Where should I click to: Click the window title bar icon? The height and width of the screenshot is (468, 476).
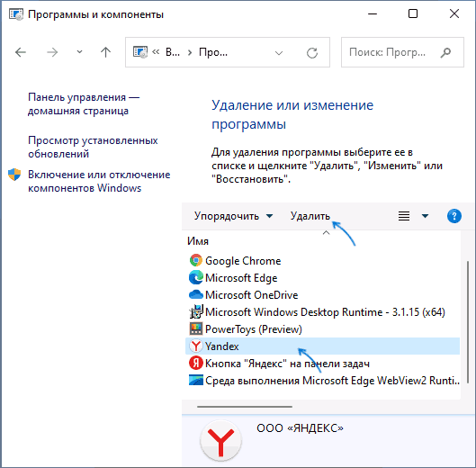pos(16,14)
